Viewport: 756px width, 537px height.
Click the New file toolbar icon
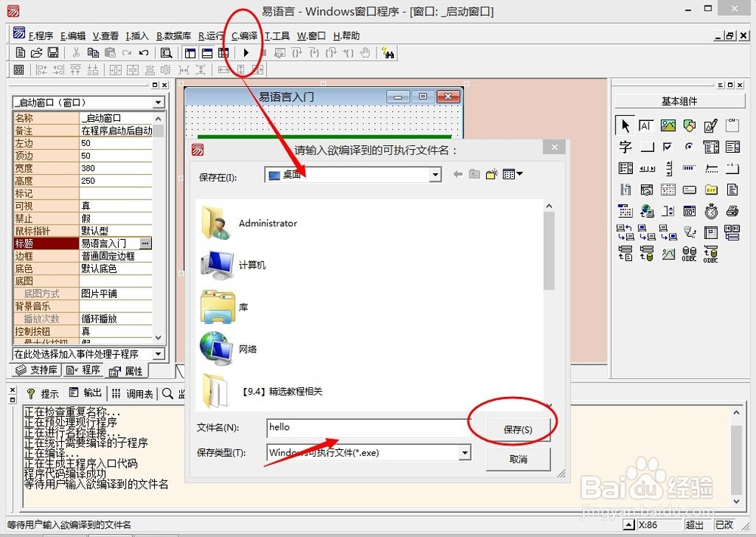[20, 53]
